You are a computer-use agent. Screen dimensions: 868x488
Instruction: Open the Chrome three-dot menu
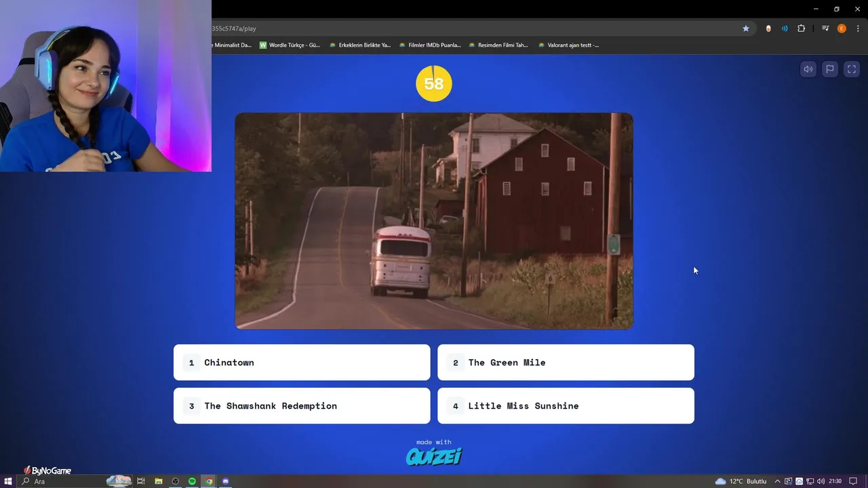pos(858,28)
